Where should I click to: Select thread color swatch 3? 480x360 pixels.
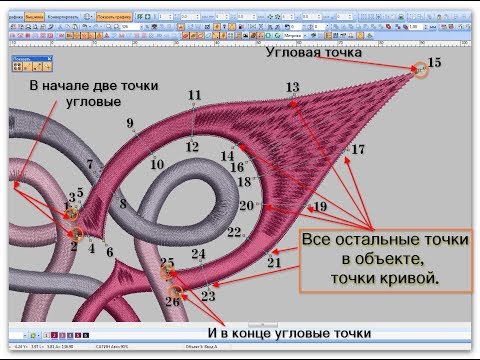pyautogui.click(x=62, y=335)
